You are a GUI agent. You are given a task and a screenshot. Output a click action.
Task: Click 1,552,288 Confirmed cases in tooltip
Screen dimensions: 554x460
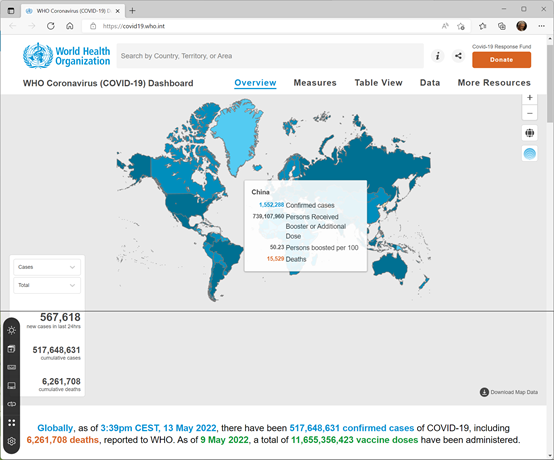pos(297,205)
